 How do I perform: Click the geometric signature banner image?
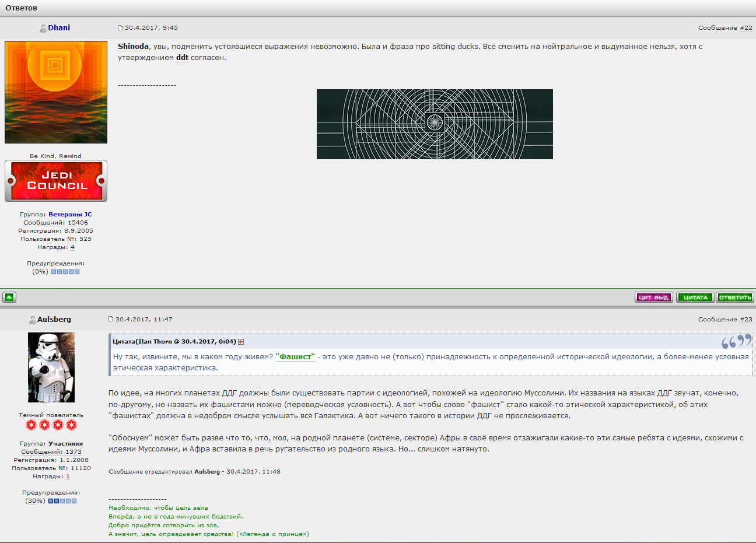coord(435,124)
